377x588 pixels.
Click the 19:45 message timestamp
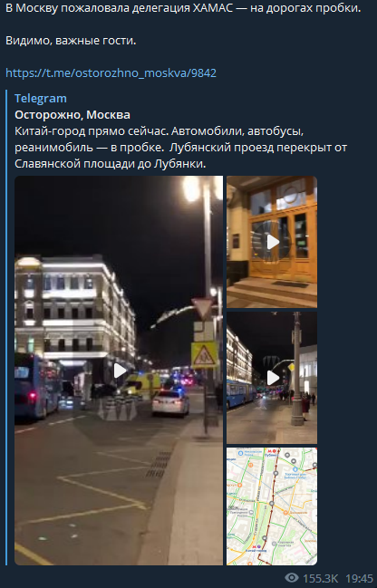click(x=359, y=578)
